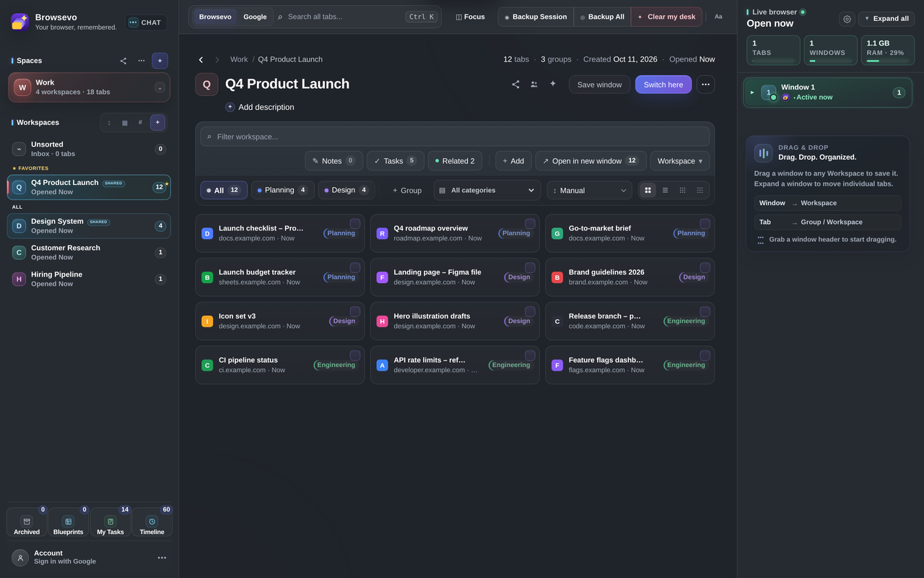The width and height of the screenshot is (924, 578).
Task: Click Backup Session button
Action: tap(536, 17)
